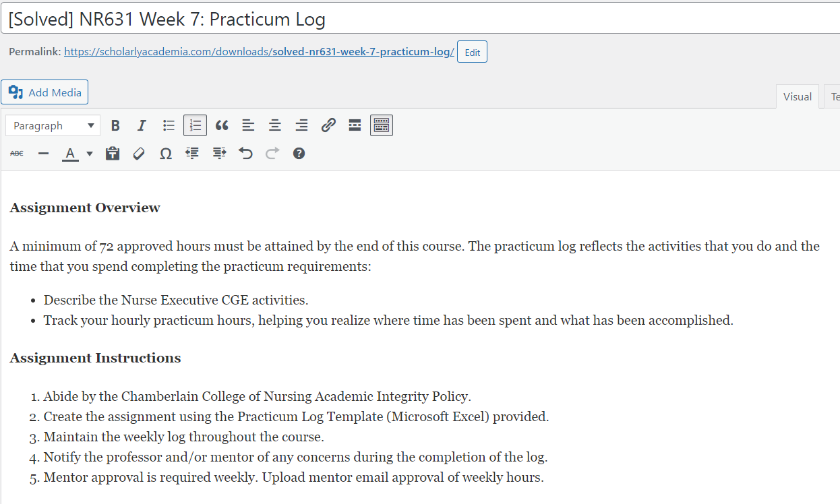Screen dimensions: 840x504
Task: Click the post title input field
Action: 420,19
